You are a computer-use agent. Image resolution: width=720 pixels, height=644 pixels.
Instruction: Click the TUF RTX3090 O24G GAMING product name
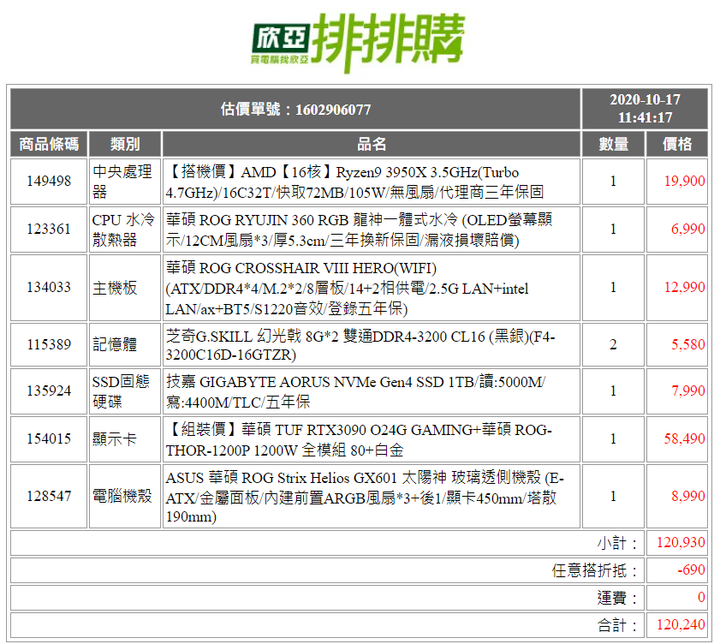[x=359, y=440]
